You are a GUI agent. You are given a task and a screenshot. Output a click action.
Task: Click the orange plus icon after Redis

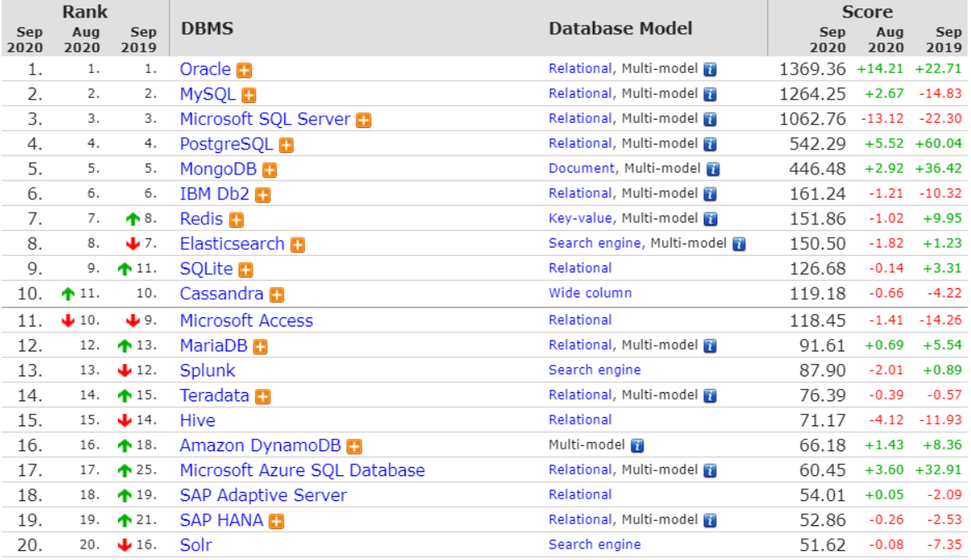(x=237, y=220)
